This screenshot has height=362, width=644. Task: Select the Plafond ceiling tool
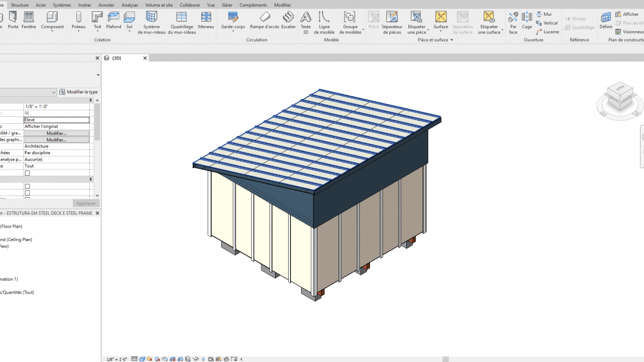pos(114,20)
